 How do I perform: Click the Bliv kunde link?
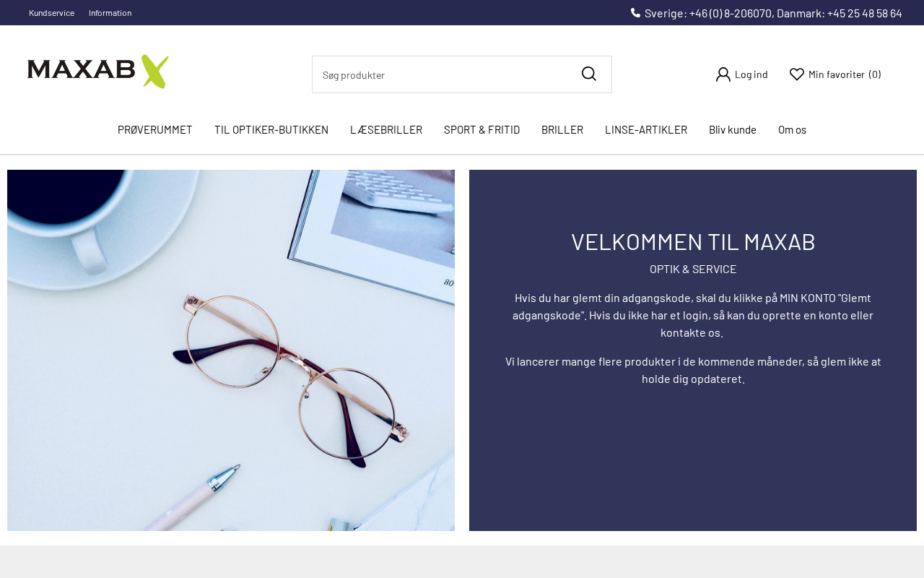pos(733,130)
